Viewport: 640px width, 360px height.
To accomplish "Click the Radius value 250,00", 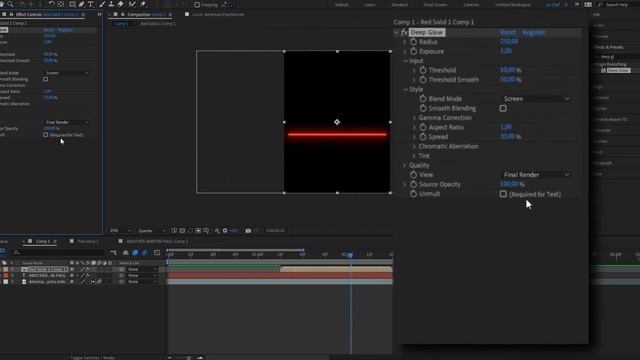I will click(509, 42).
